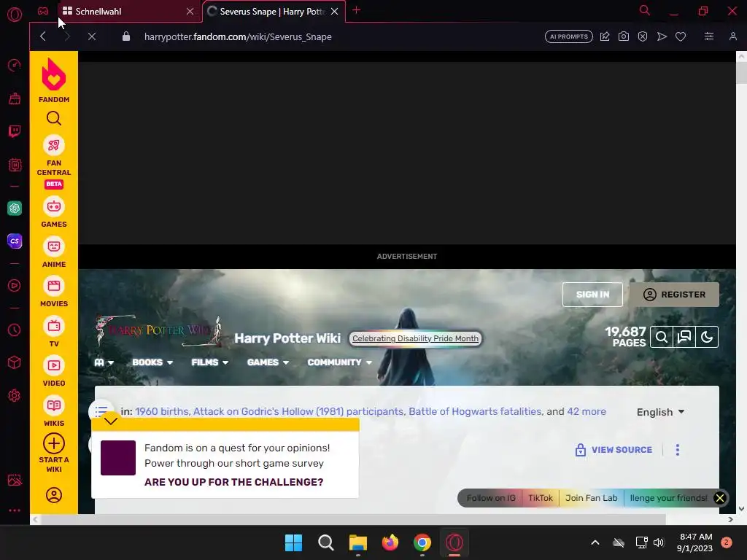Open ChatGPT panel in Opera sidebar

pyautogui.click(x=15, y=208)
